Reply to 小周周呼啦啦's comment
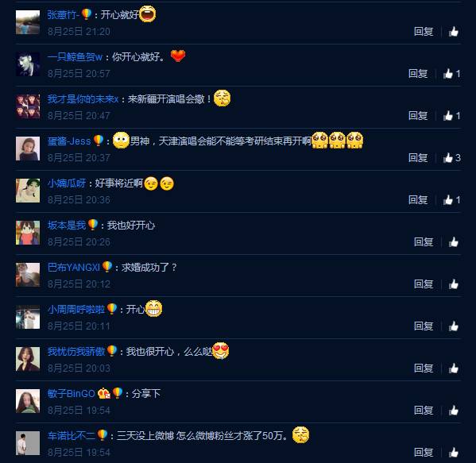The image size is (476, 463). pos(424,326)
